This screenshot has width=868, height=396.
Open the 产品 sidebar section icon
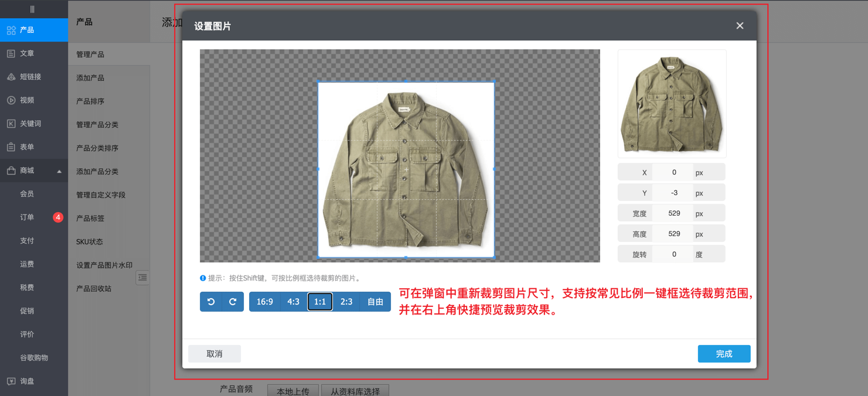11,30
